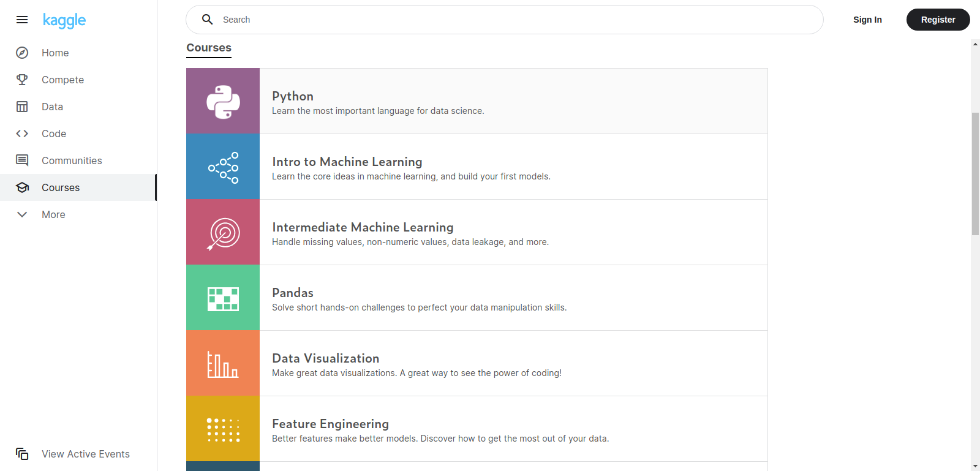Click the Compete trophy icon
980x471 pixels.
tap(22, 80)
